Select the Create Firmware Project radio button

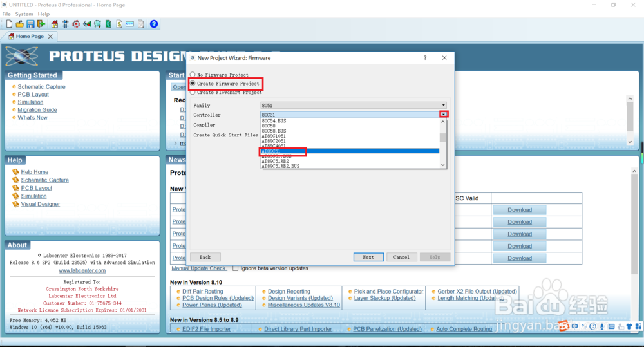coord(193,83)
